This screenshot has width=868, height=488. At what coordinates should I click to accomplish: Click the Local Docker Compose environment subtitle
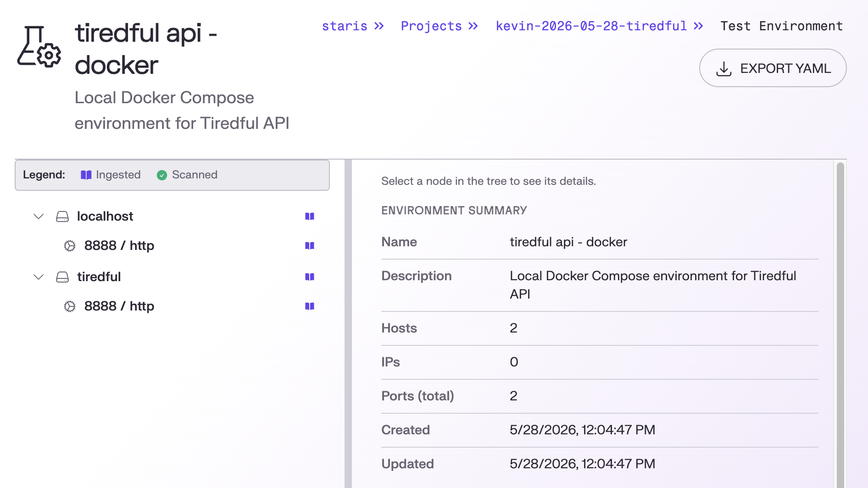pyautogui.click(x=182, y=111)
